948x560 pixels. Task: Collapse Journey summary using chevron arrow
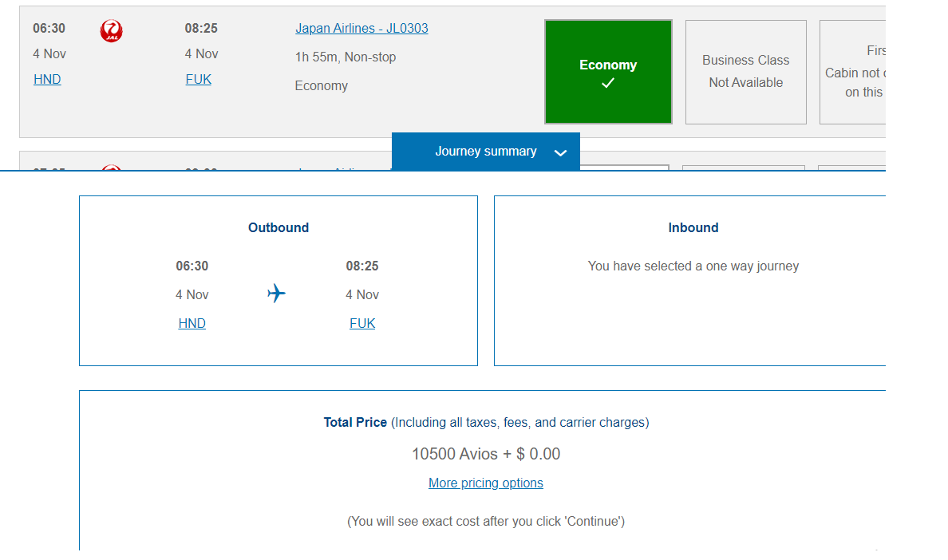pyautogui.click(x=560, y=153)
